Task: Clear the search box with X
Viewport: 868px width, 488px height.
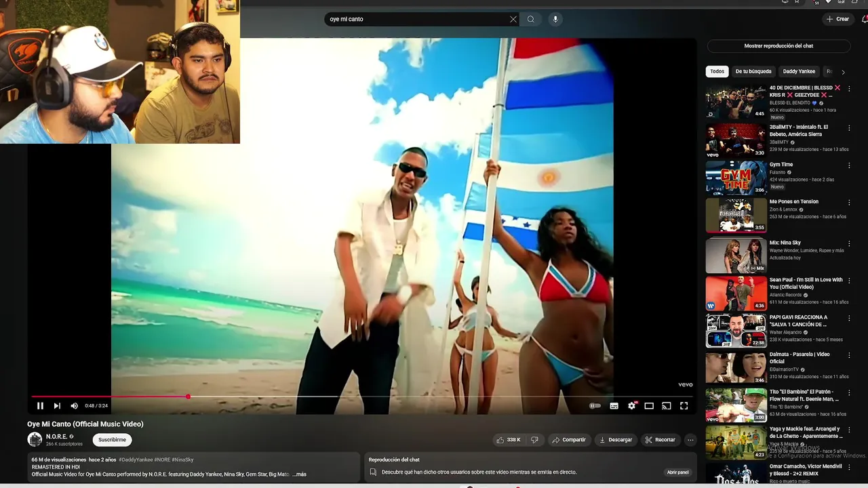Action: (x=513, y=19)
